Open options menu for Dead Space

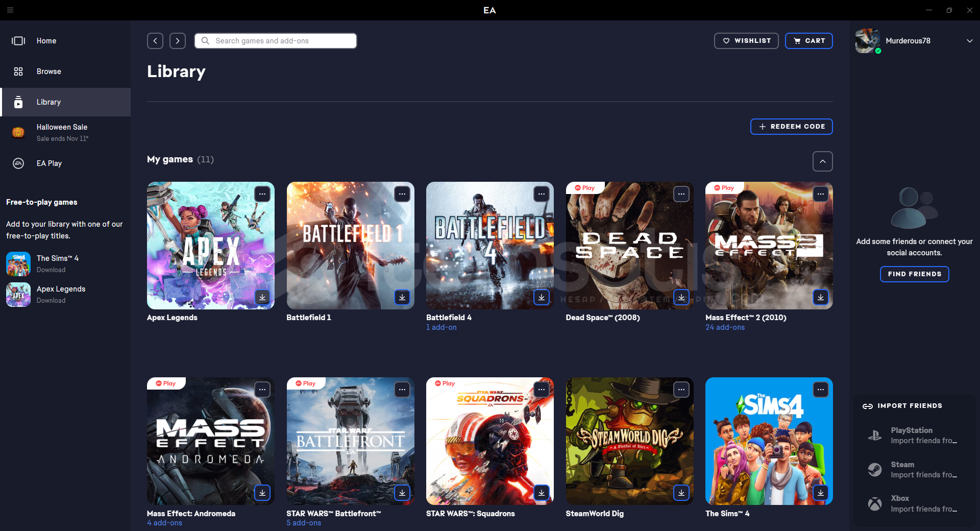681,194
